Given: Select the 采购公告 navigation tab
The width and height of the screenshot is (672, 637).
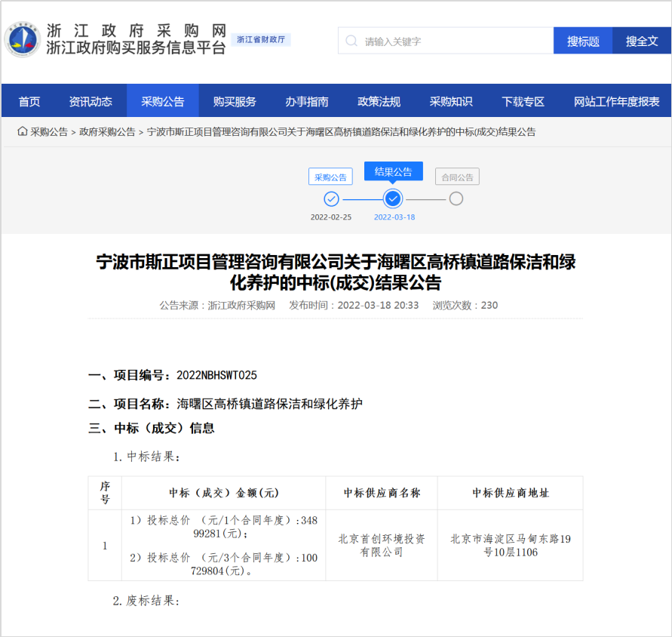Looking at the screenshot, I should 163,101.
